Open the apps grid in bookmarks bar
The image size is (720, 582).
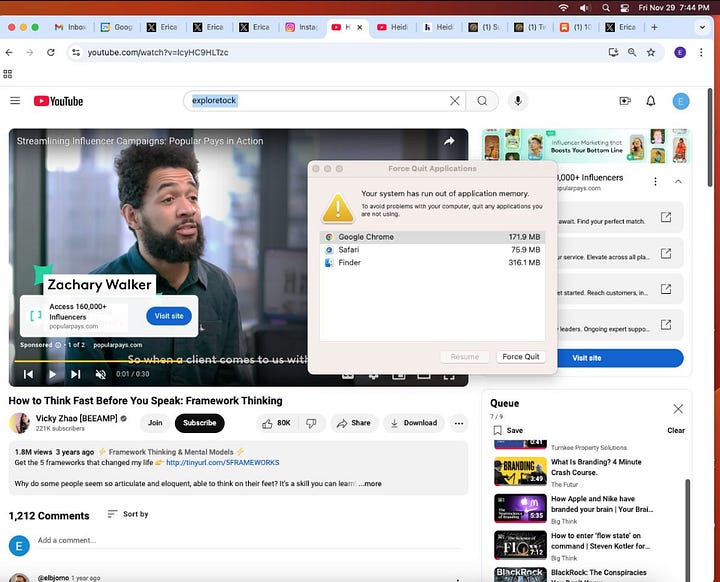(8, 74)
